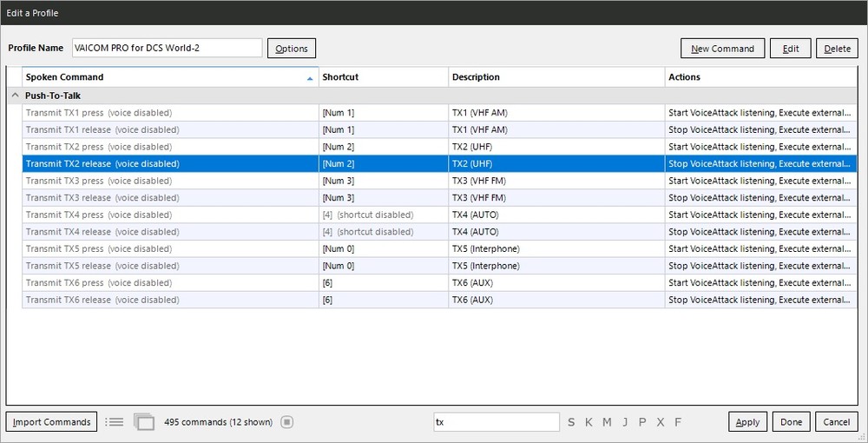This screenshot has height=443, width=868.
Task: Click the TX3 (VHF FM) description in the TX3 press row
Action: click(479, 181)
